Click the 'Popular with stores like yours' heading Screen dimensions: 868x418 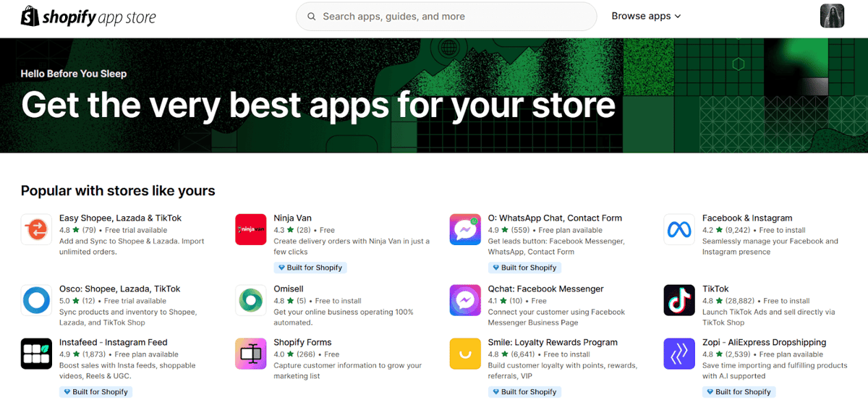[118, 191]
